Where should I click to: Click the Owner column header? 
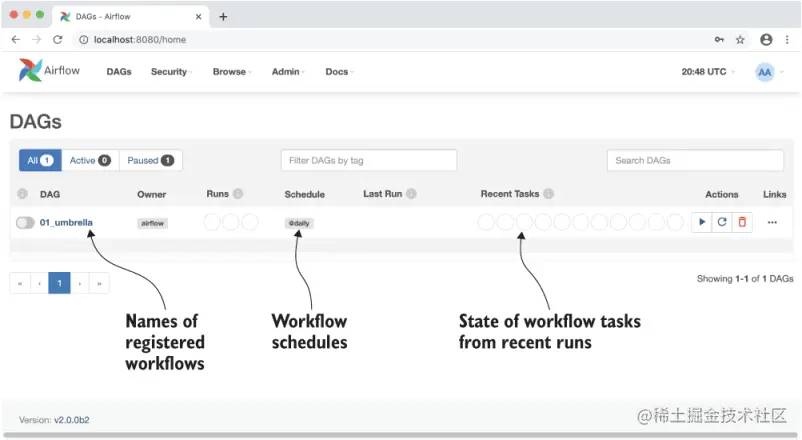pyautogui.click(x=151, y=194)
